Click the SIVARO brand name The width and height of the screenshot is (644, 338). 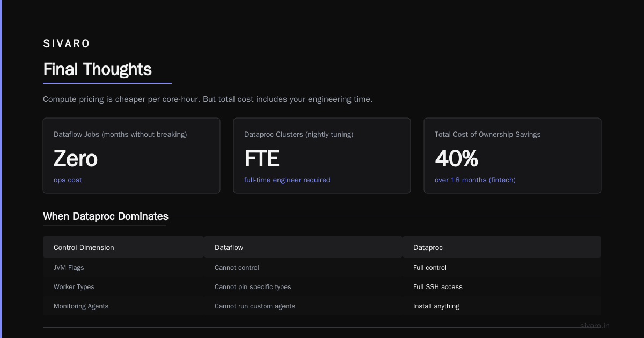(67, 43)
